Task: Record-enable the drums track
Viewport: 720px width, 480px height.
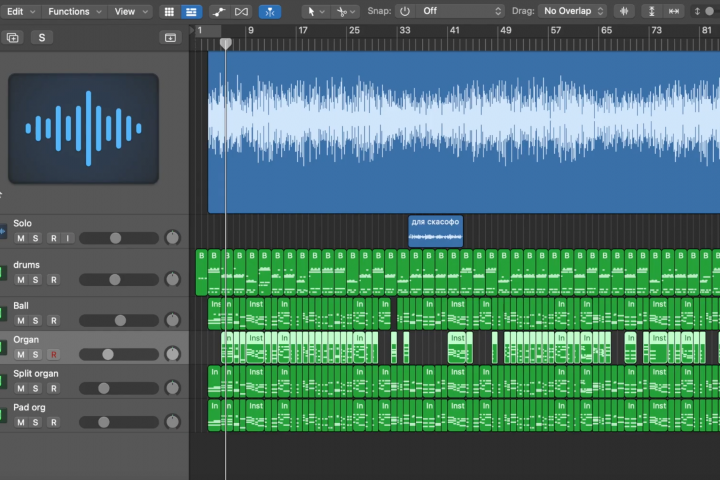Action: 54,280
